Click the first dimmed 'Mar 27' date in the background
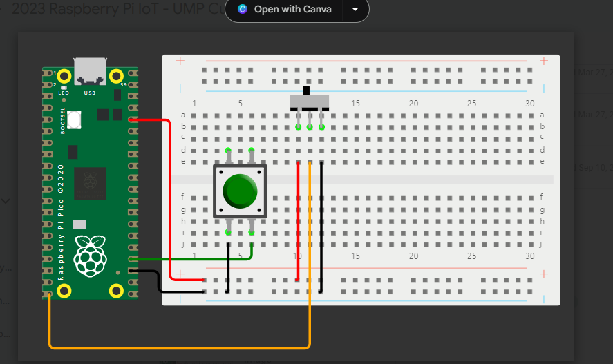 (x=594, y=73)
